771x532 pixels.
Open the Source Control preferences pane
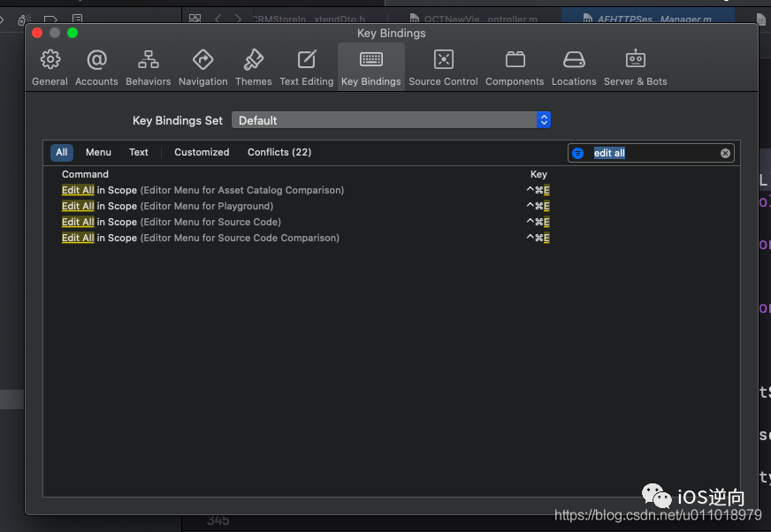443,68
